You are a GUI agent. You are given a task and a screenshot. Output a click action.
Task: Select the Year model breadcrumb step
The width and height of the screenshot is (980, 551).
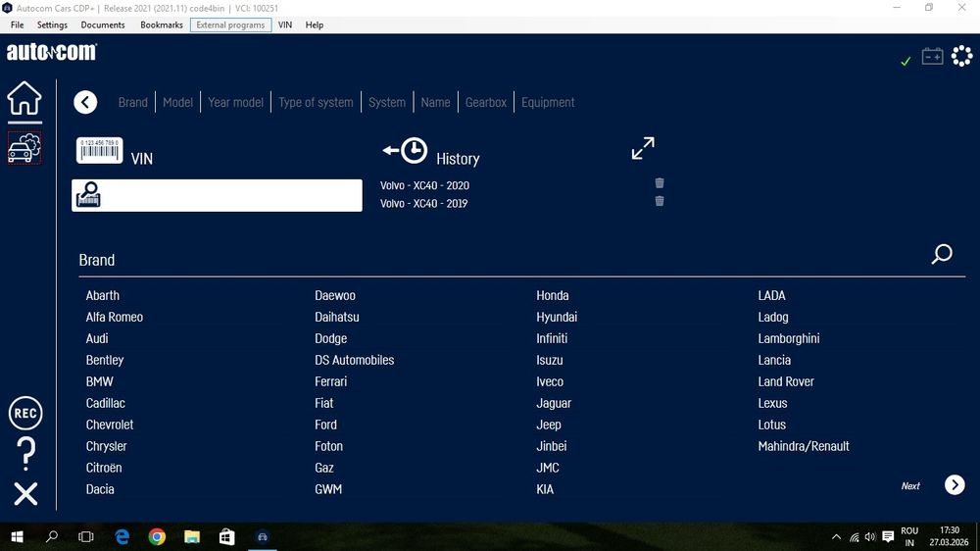click(x=235, y=102)
